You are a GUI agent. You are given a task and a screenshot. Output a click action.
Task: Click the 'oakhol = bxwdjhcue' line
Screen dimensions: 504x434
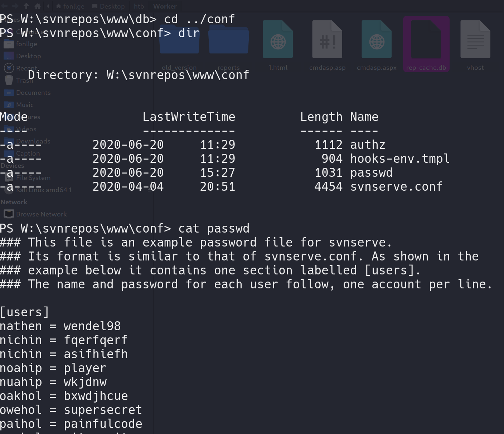pos(64,396)
